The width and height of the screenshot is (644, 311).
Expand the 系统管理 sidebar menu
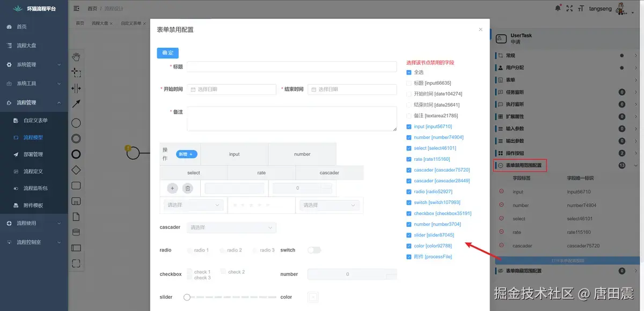pyautogui.click(x=34, y=64)
